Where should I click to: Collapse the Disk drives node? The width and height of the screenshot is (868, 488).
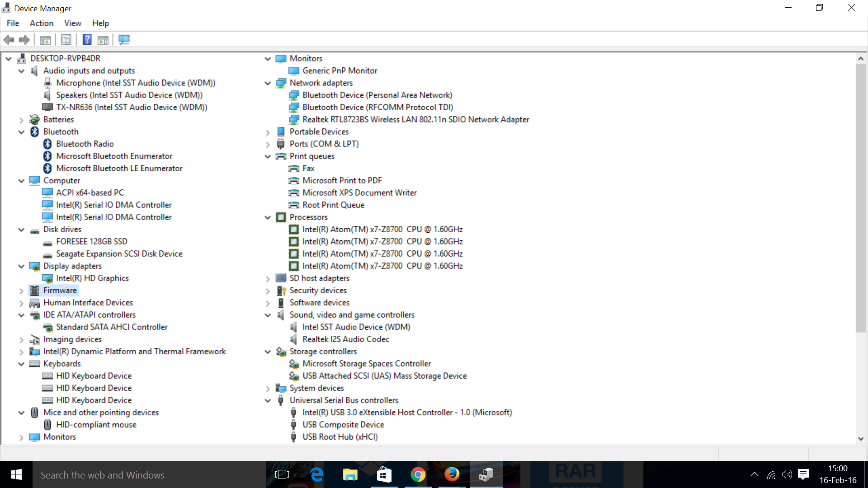coord(21,230)
